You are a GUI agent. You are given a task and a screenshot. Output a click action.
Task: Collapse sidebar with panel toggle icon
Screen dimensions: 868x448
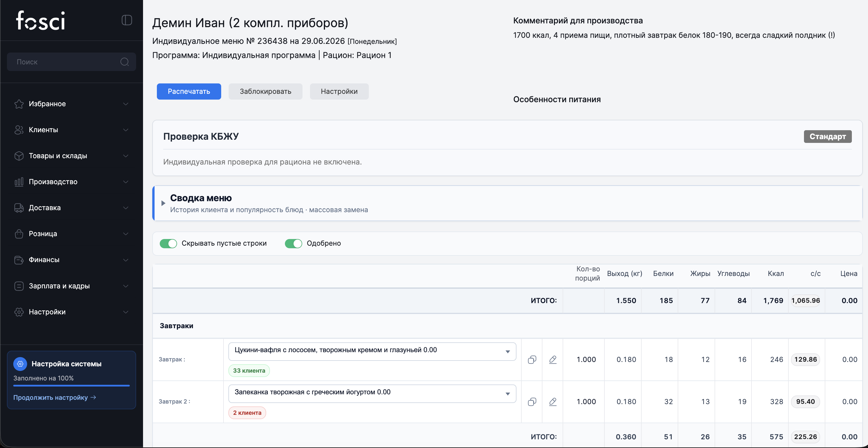(127, 20)
